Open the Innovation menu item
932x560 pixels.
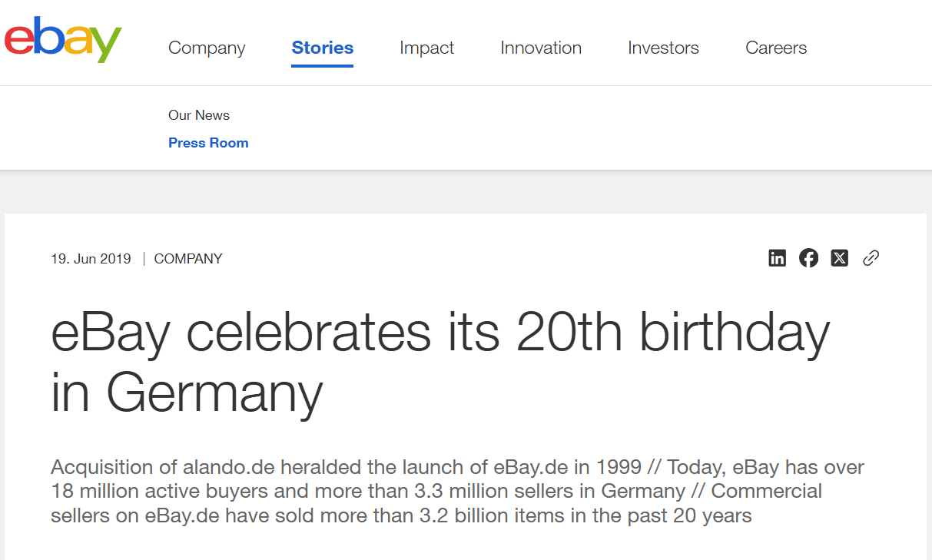pos(540,48)
